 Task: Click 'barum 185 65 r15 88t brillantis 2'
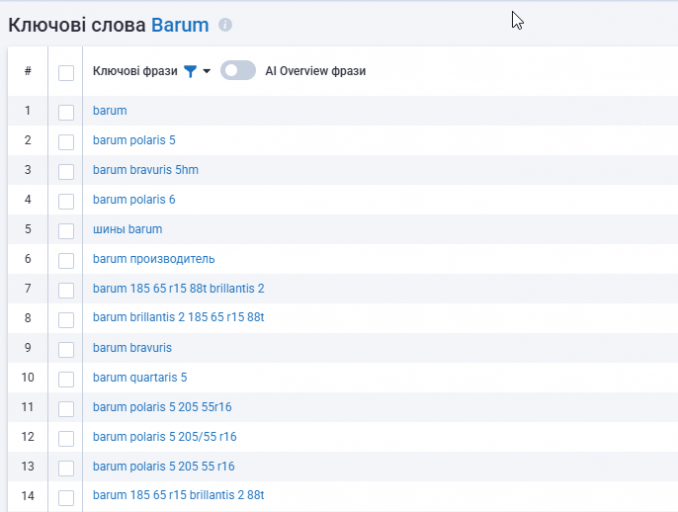(x=179, y=288)
